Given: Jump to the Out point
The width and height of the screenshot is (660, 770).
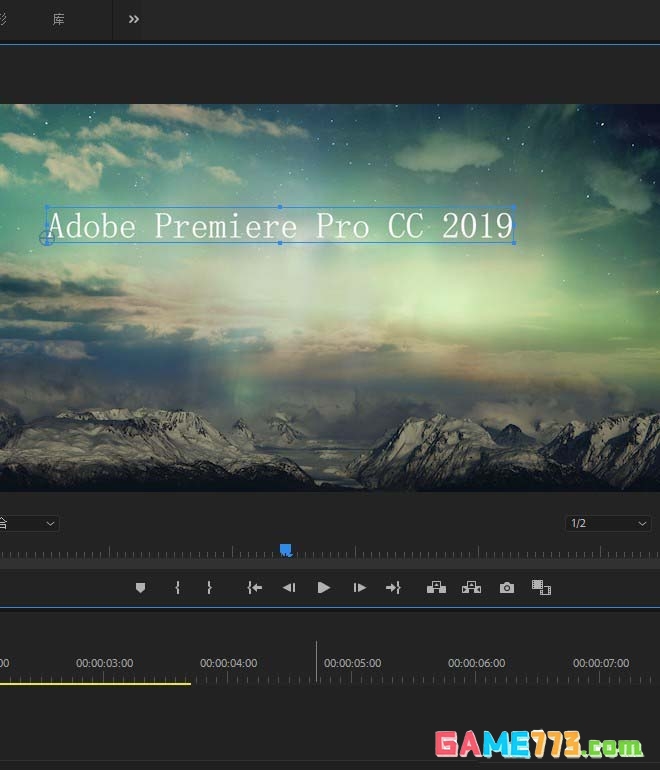Looking at the screenshot, I should [393, 587].
